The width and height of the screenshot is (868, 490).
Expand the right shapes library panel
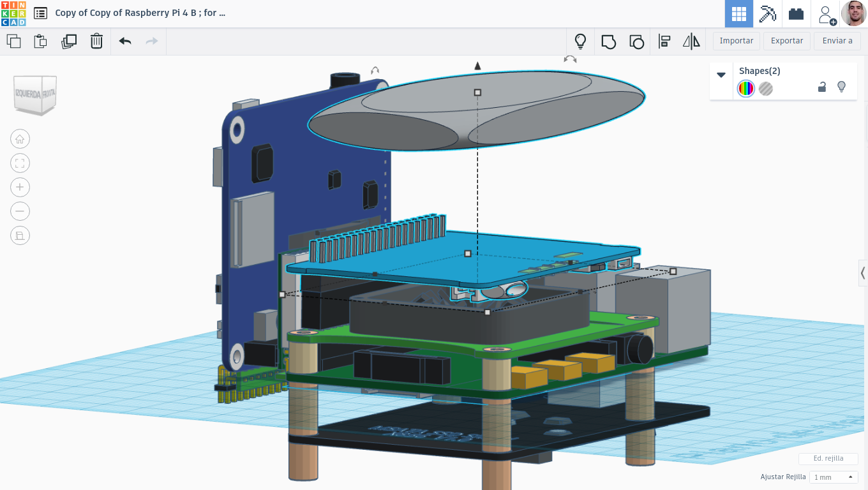863,273
